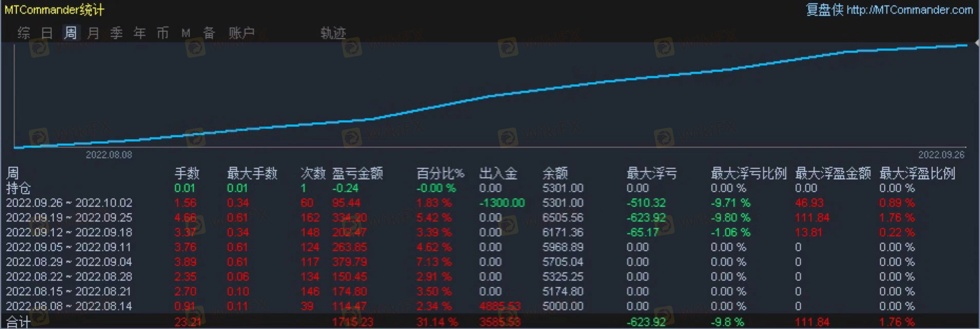The width and height of the screenshot is (980, 329).
Task: Click the 持仓 open positions row
Action: click(18, 188)
